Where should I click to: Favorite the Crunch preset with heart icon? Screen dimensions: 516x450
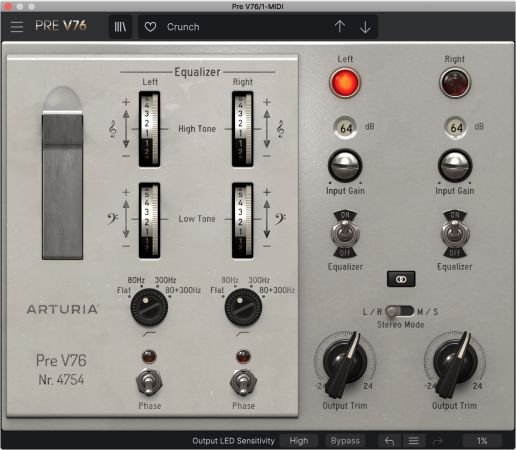point(150,27)
